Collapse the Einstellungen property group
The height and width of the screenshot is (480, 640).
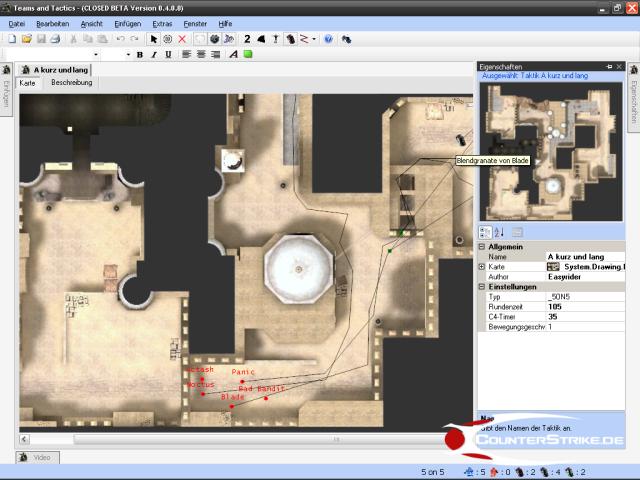coord(482,287)
